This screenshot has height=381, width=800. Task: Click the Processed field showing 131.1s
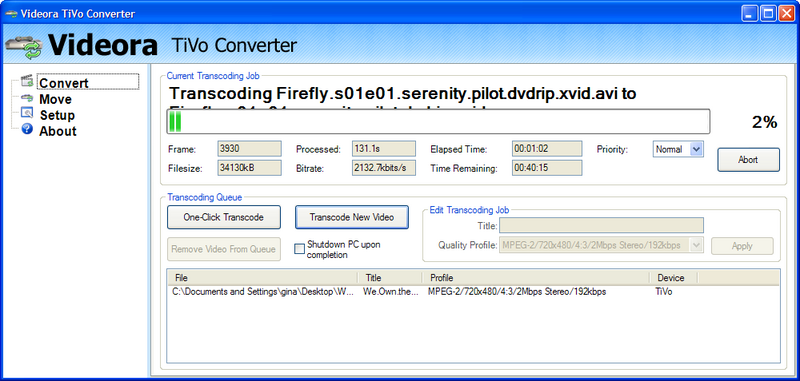tap(384, 149)
